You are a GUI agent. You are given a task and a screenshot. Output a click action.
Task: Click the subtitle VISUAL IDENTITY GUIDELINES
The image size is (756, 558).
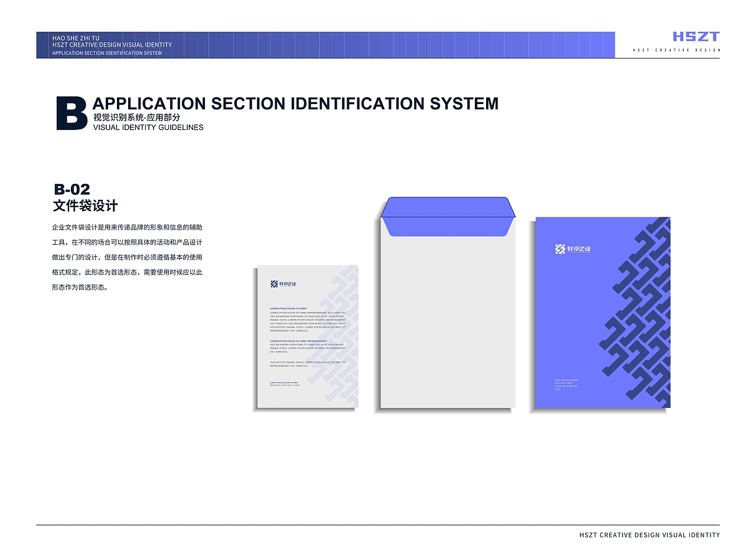coord(148,127)
